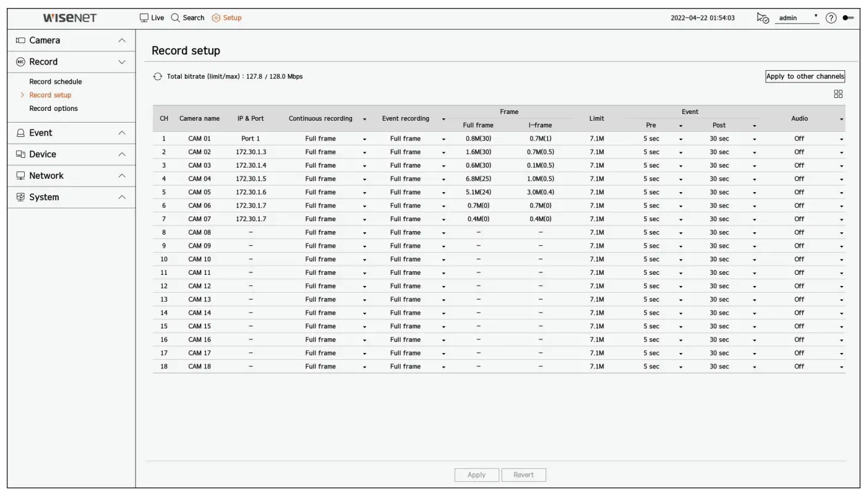868x493 pixels.
Task: Click Apply to other channels button
Action: coord(805,76)
